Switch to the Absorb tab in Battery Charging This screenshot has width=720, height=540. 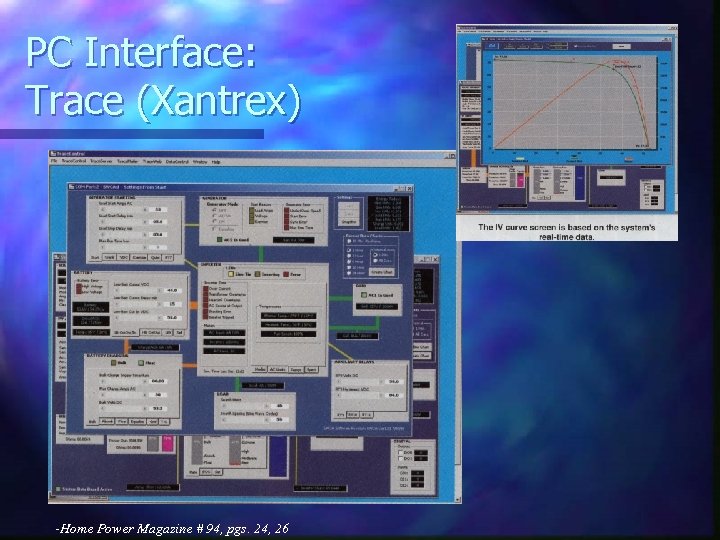coord(107,421)
